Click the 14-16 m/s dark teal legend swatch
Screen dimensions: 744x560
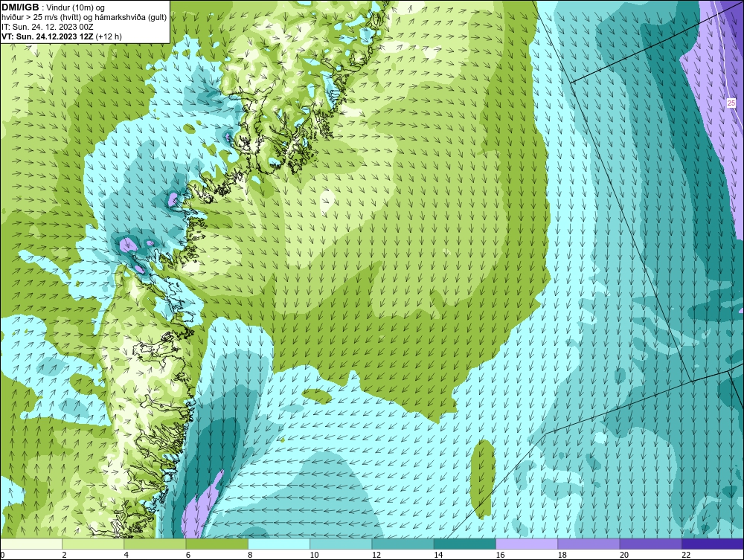point(464,544)
